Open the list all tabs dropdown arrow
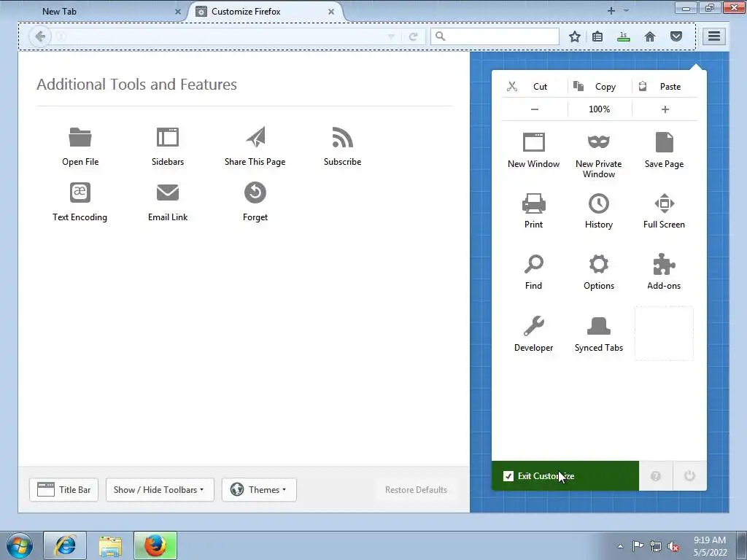The image size is (747, 560). click(627, 10)
